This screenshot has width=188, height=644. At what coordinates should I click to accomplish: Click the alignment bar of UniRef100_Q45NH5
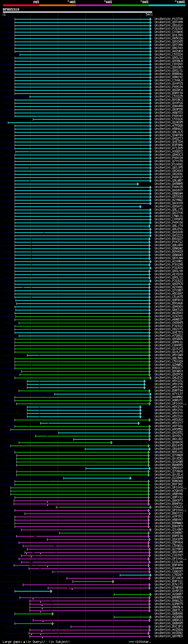pos(77,184)
